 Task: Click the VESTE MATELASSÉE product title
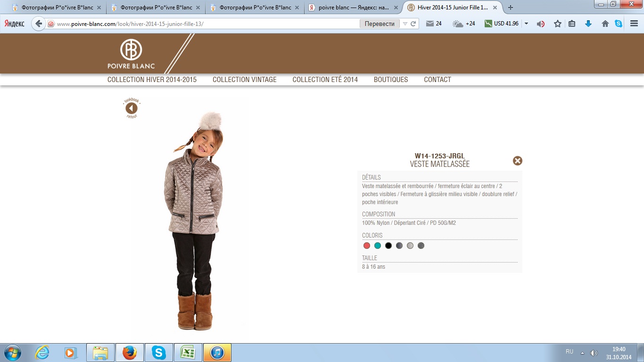point(440,164)
